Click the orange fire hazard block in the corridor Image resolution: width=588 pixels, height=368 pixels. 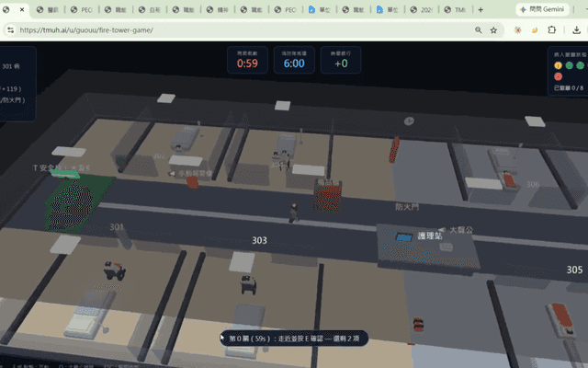[x=328, y=196]
